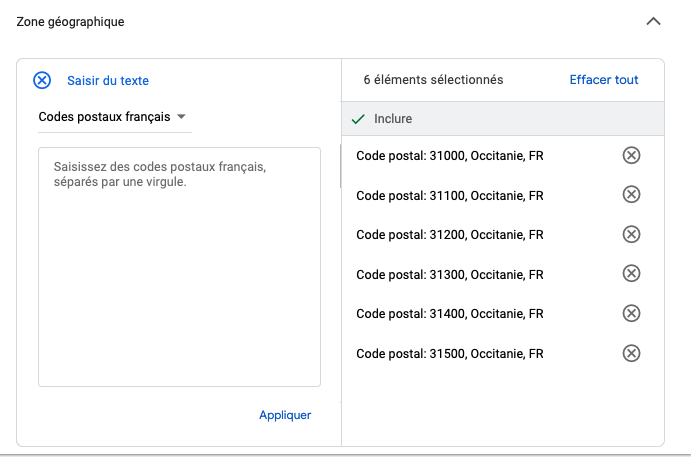Remove postal code 31100 entry
Image resolution: width=691 pixels, height=457 pixels.
click(x=631, y=194)
